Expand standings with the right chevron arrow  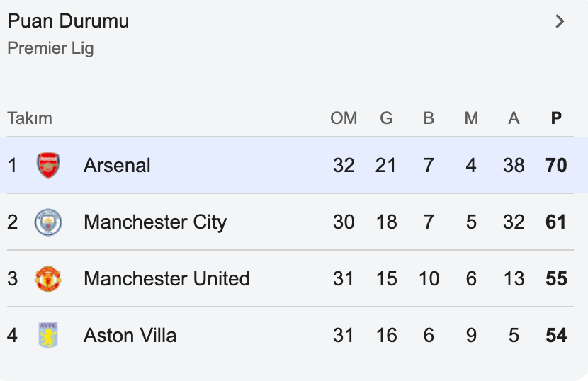click(x=560, y=21)
